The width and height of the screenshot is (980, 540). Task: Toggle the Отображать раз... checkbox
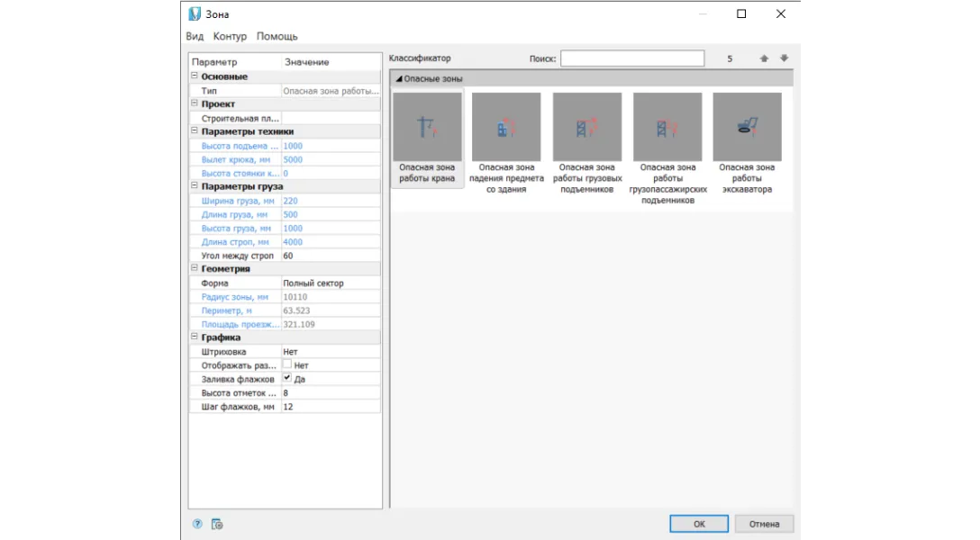(286, 364)
